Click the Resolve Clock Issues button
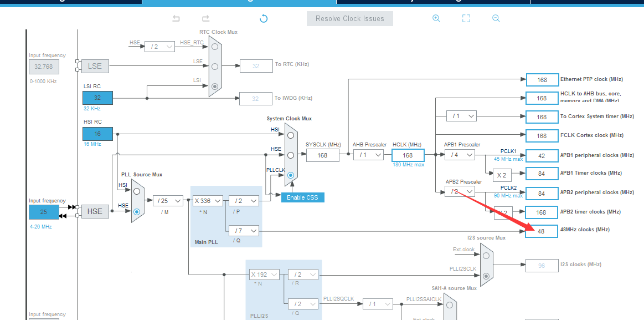Image resolution: width=644 pixels, height=320 pixels. [349, 18]
